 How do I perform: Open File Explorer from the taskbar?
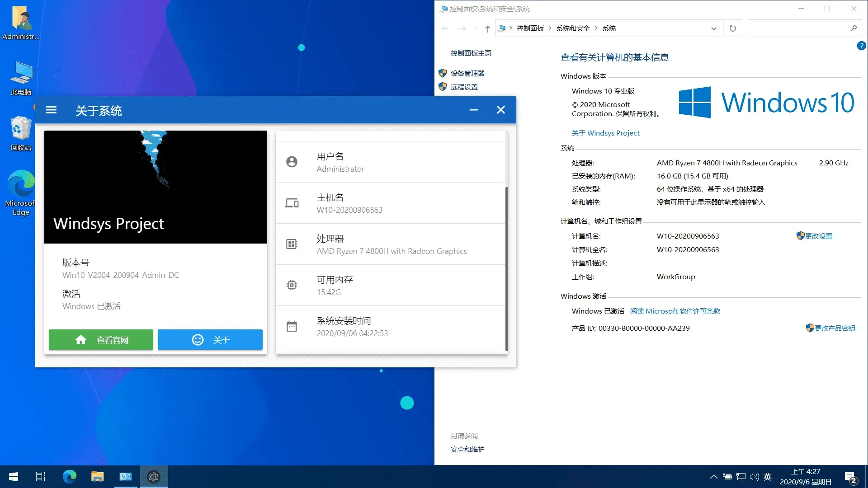[97, 477]
